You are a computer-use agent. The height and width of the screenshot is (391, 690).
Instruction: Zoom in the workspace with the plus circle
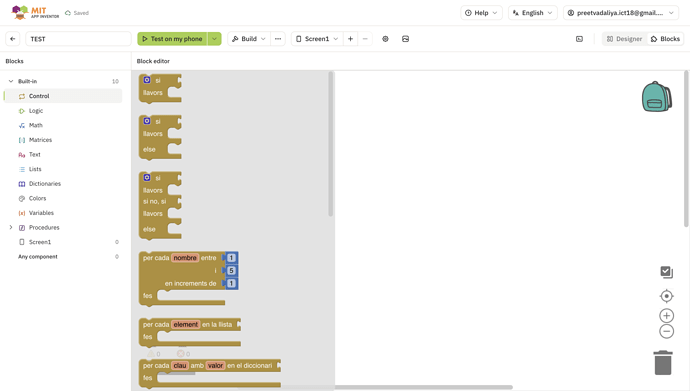pos(667,315)
